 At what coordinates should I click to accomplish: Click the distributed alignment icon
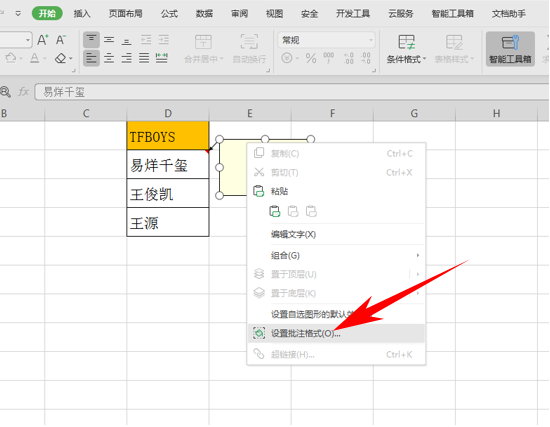click(x=161, y=58)
